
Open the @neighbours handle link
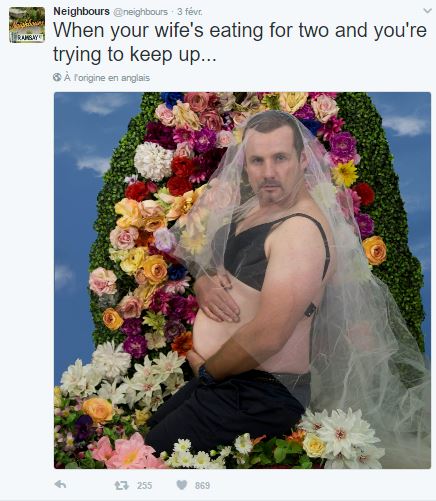141,12
